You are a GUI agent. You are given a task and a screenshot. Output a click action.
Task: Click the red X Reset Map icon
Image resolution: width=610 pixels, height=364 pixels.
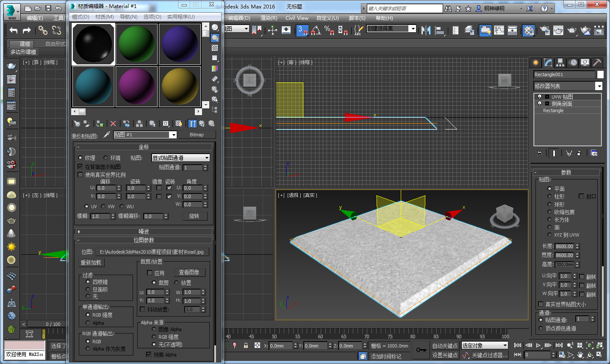coord(113,124)
